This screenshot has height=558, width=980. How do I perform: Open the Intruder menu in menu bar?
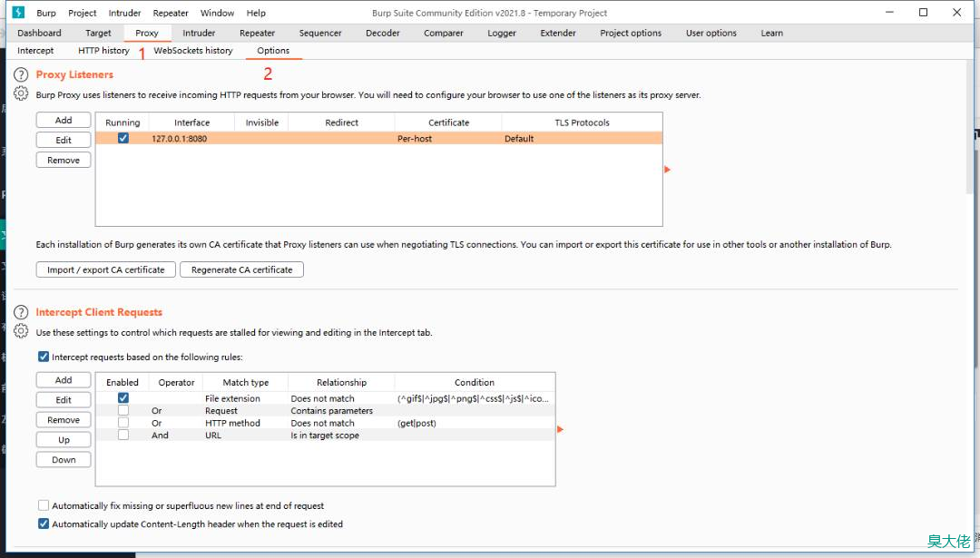click(x=124, y=13)
